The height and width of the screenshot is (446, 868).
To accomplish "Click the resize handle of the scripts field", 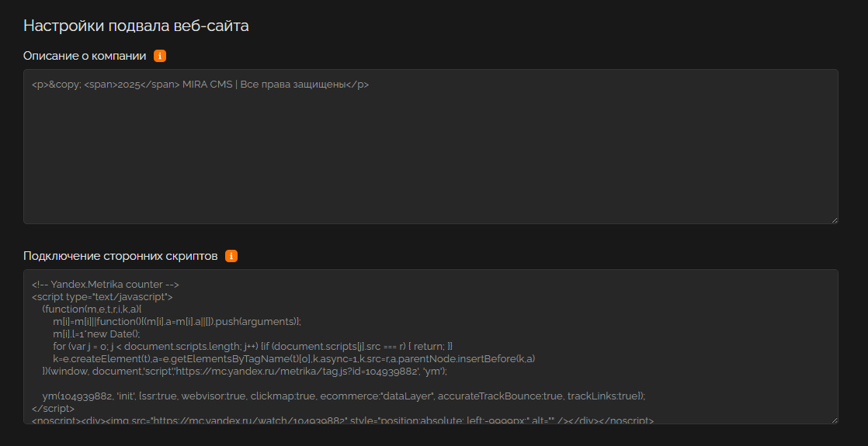I will point(834,420).
